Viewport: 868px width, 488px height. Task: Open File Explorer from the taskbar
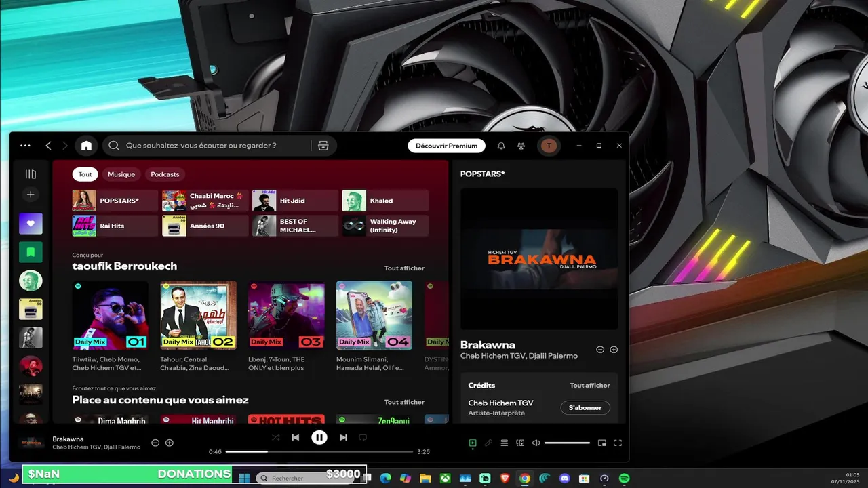click(x=425, y=479)
